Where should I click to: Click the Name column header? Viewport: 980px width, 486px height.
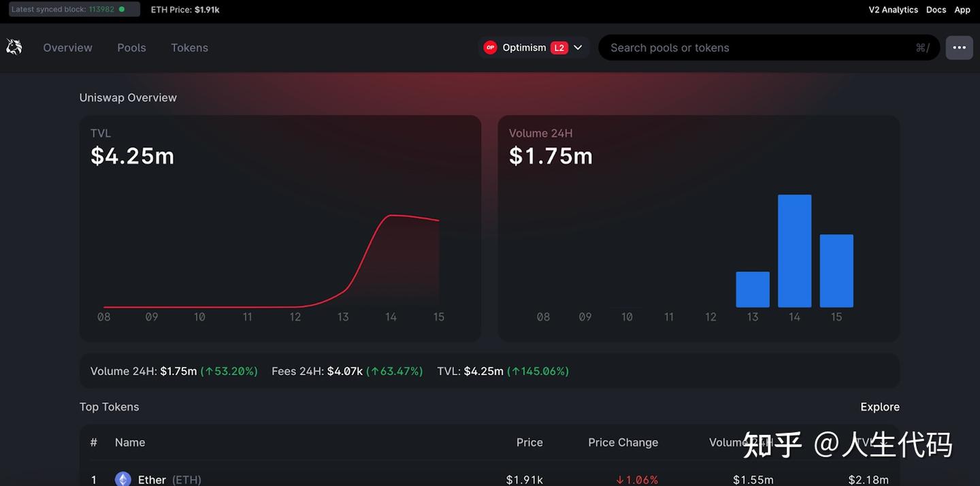(x=130, y=442)
